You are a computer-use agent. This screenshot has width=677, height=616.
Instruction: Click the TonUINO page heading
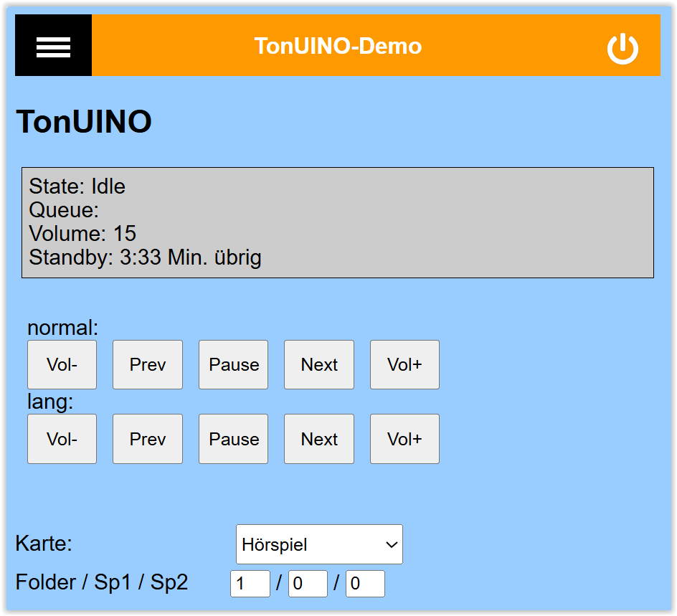point(84,122)
